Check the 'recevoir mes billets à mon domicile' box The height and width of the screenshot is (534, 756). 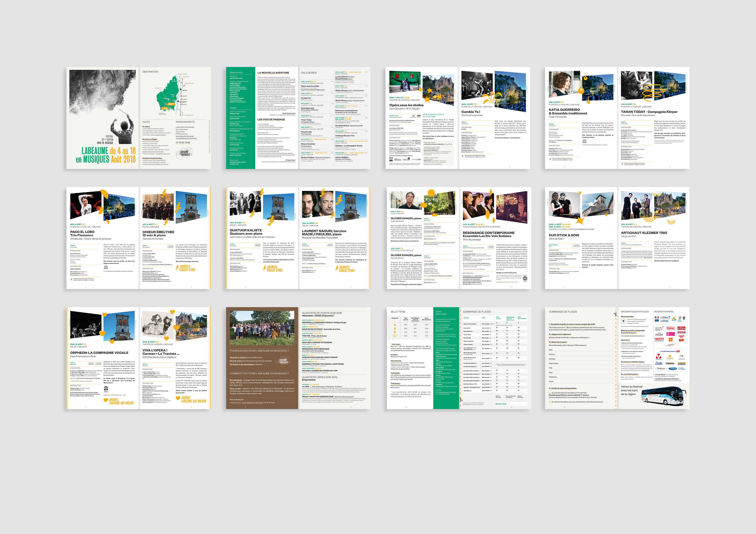(550, 393)
